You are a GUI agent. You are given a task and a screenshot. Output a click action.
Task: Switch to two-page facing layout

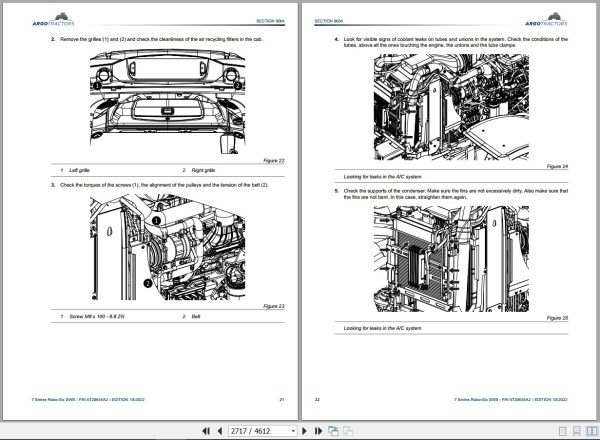click(x=592, y=431)
